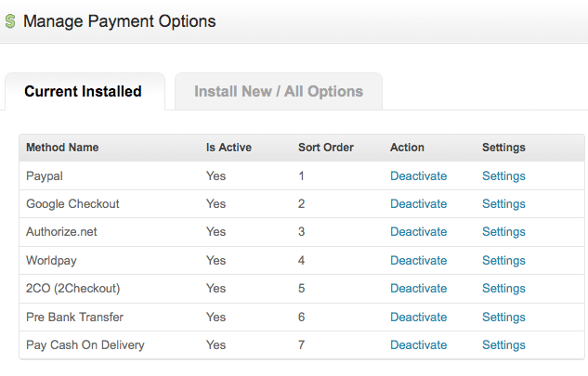This screenshot has width=588, height=376.
Task: Open Settings for Paypal
Action: click(503, 175)
